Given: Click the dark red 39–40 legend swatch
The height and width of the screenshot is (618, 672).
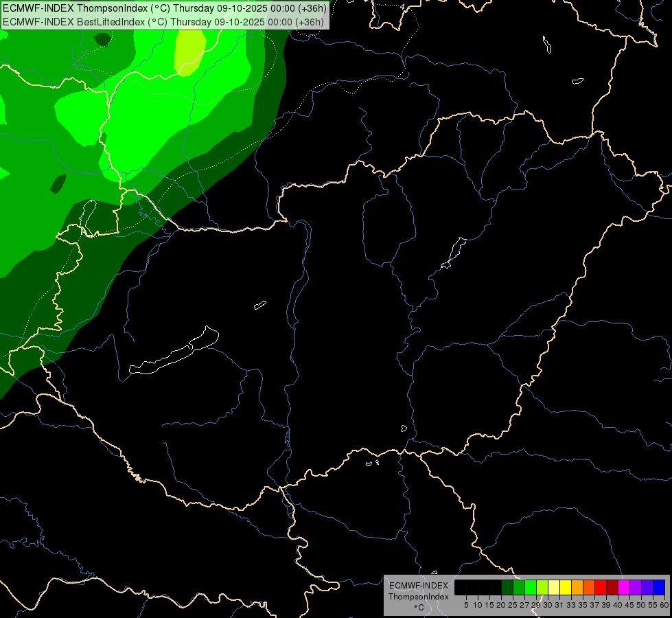Looking at the screenshot, I should (612, 587).
